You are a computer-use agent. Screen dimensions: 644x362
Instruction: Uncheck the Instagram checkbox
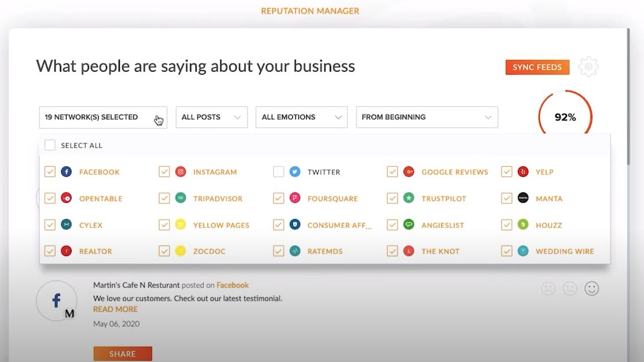click(164, 172)
